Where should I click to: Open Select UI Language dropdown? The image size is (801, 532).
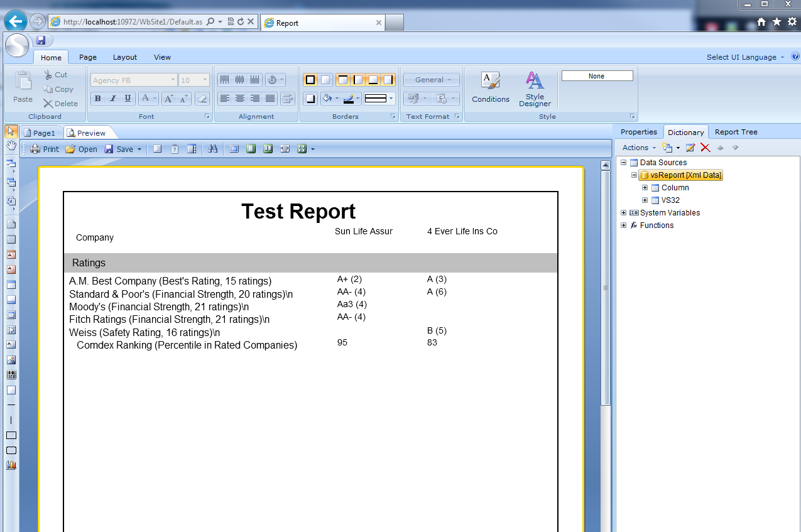[745, 57]
